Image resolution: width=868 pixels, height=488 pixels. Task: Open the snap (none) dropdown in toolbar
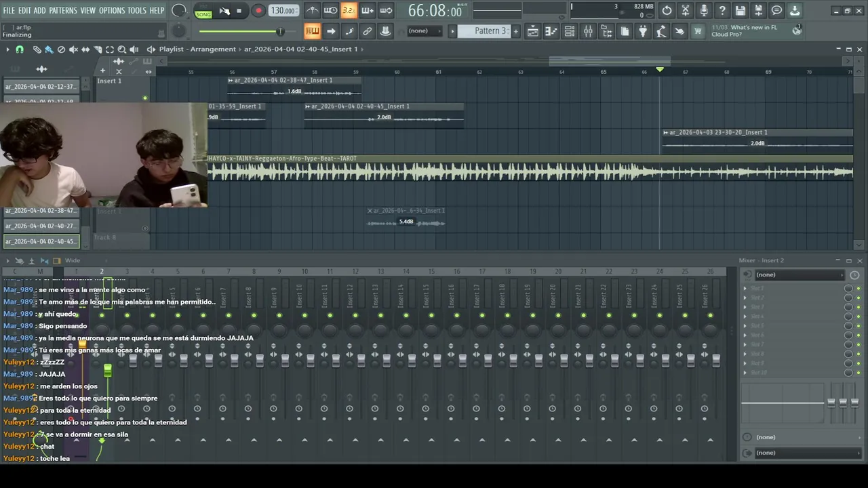click(424, 31)
